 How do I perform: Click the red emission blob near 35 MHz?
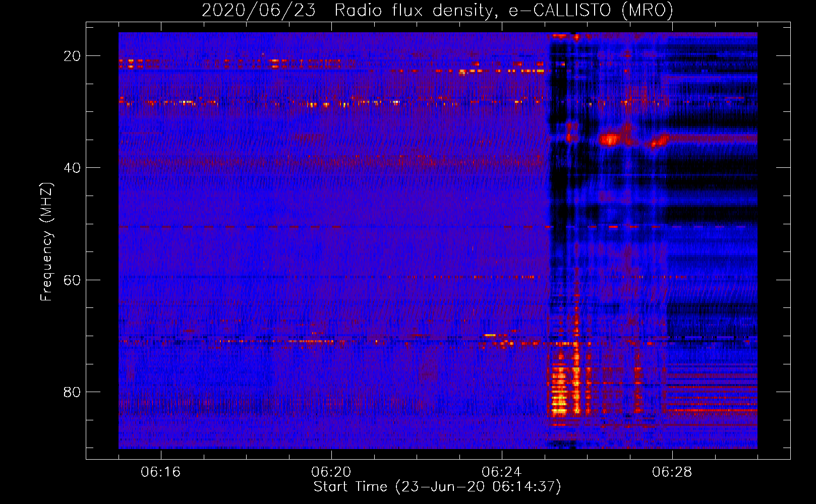610,139
